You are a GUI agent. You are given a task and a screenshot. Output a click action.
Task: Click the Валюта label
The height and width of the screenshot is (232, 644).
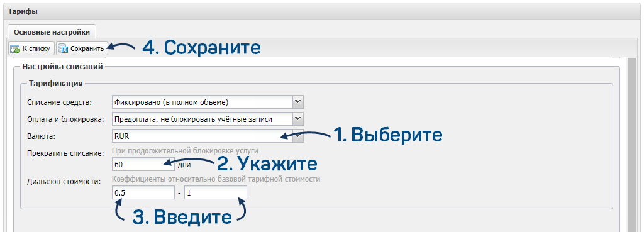(x=40, y=136)
